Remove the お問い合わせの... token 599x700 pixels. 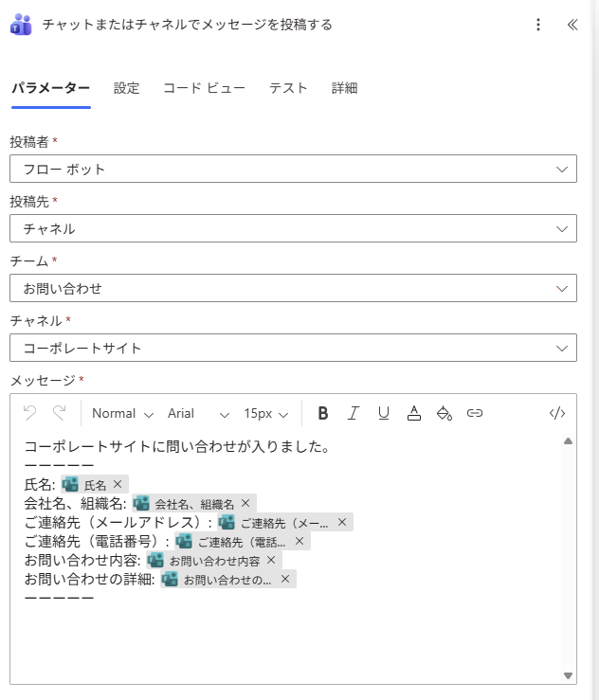click(285, 580)
